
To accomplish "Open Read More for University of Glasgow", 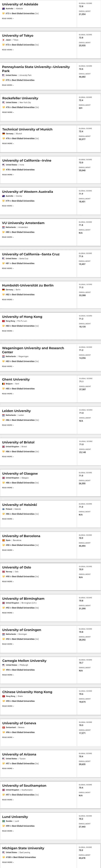I will [8, 488].
